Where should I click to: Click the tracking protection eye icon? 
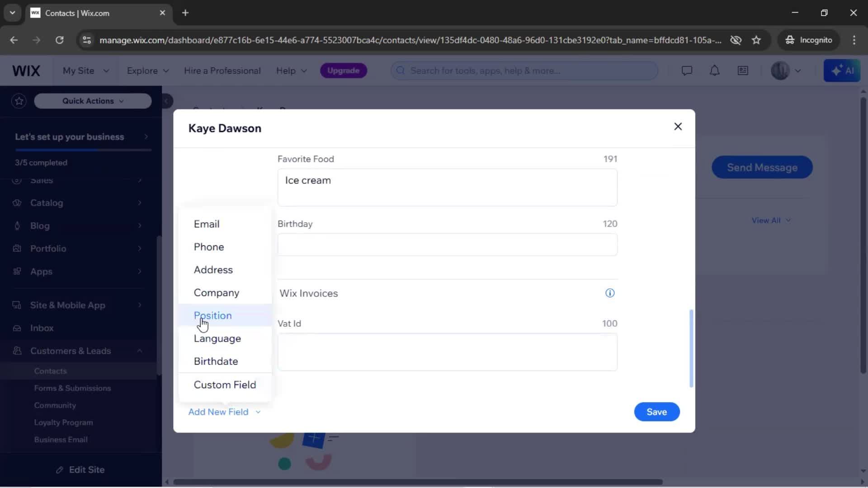click(x=736, y=40)
